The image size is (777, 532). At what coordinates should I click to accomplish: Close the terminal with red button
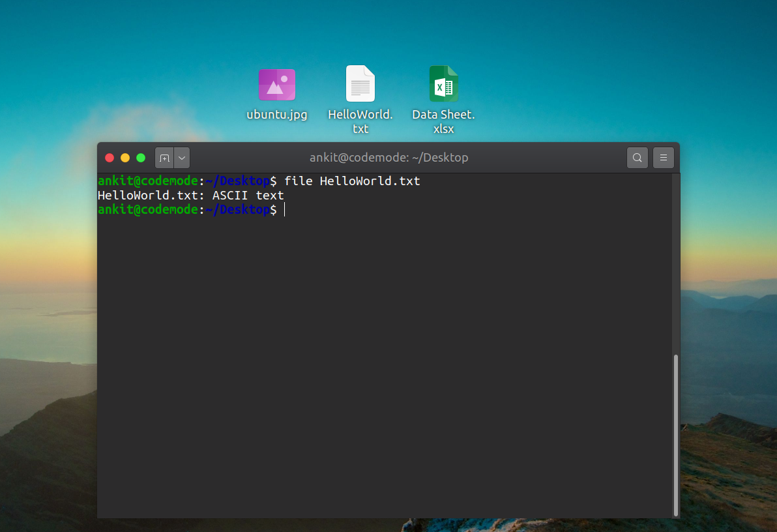pyautogui.click(x=110, y=158)
